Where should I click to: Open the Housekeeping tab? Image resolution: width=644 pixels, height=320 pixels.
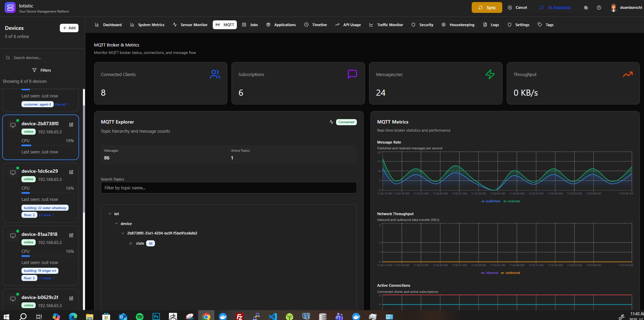pos(458,24)
